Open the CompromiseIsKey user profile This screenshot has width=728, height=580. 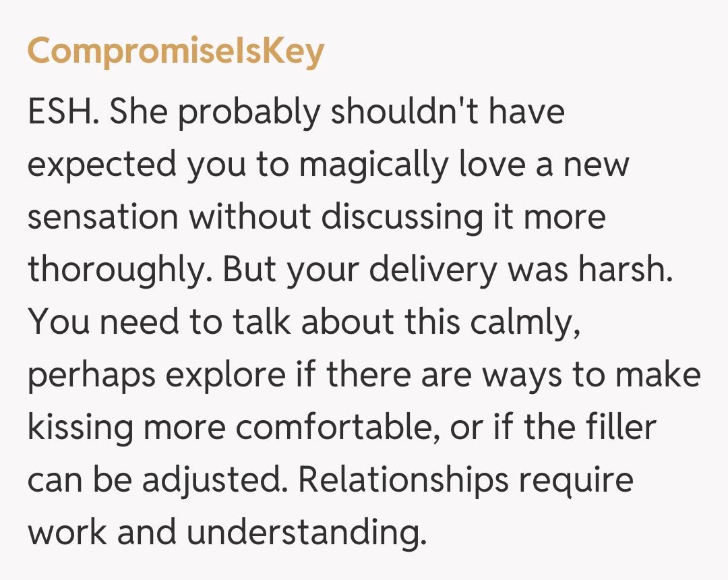click(176, 52)
